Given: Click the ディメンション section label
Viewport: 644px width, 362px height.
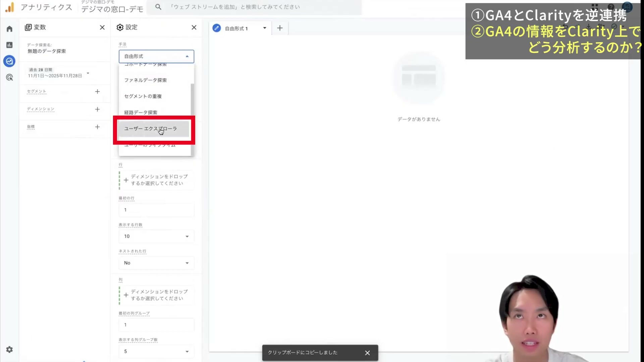Looking at the screenshot, I should click(41, 109).
